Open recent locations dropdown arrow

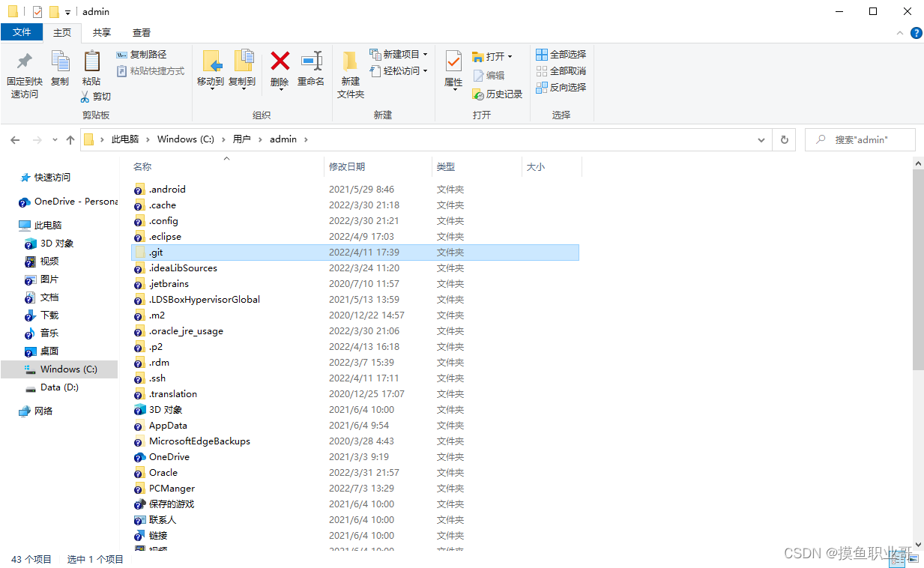[x=55, y=140]
